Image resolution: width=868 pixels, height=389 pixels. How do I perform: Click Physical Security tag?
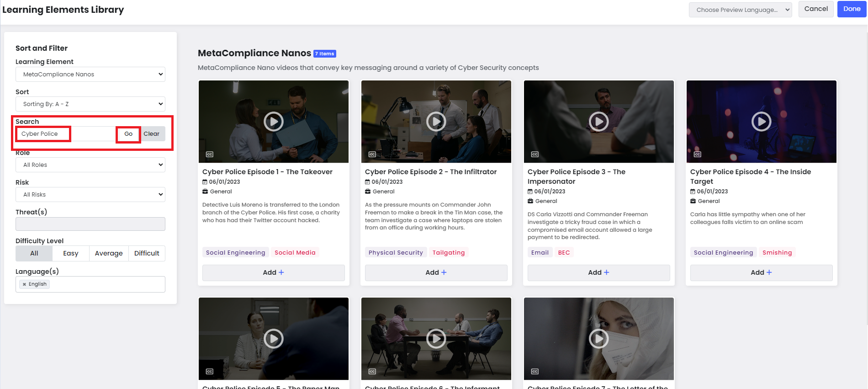click(x=396, y=253)
